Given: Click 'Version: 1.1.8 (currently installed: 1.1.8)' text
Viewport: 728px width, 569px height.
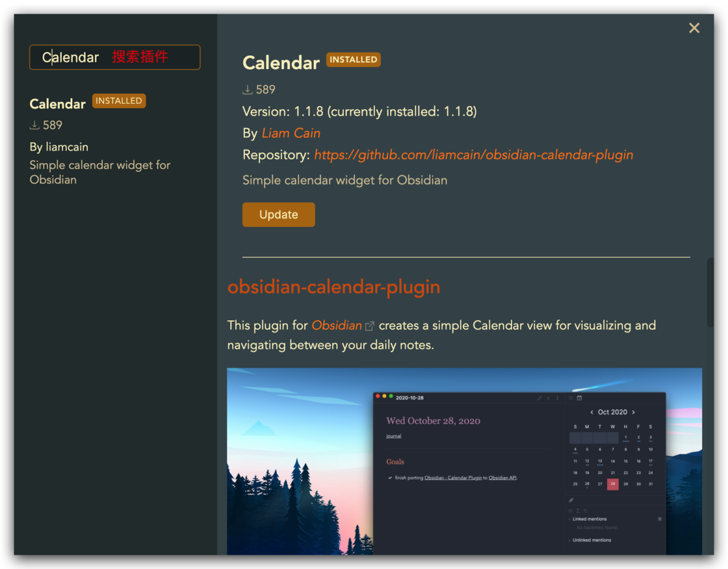Looking at the screenshot, I should point(360,111).
